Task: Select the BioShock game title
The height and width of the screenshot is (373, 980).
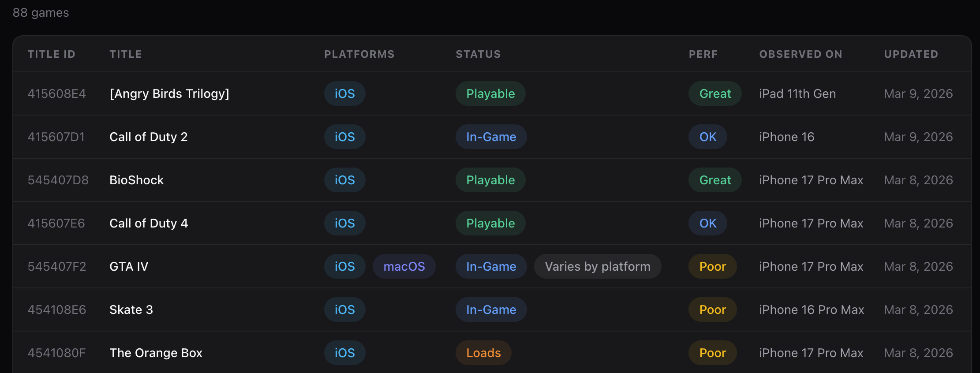Action: [x=137, y=180]
